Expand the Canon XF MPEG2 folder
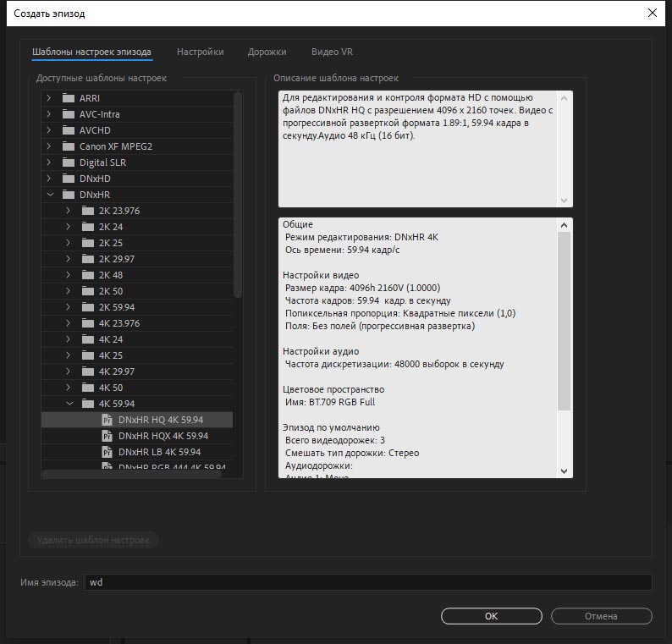 pos(49,146)
